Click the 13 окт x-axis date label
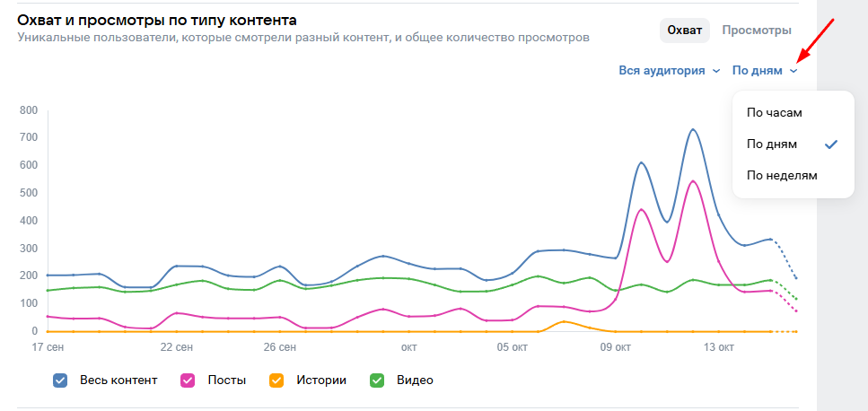868x411 pixels. tap(719, 347)
